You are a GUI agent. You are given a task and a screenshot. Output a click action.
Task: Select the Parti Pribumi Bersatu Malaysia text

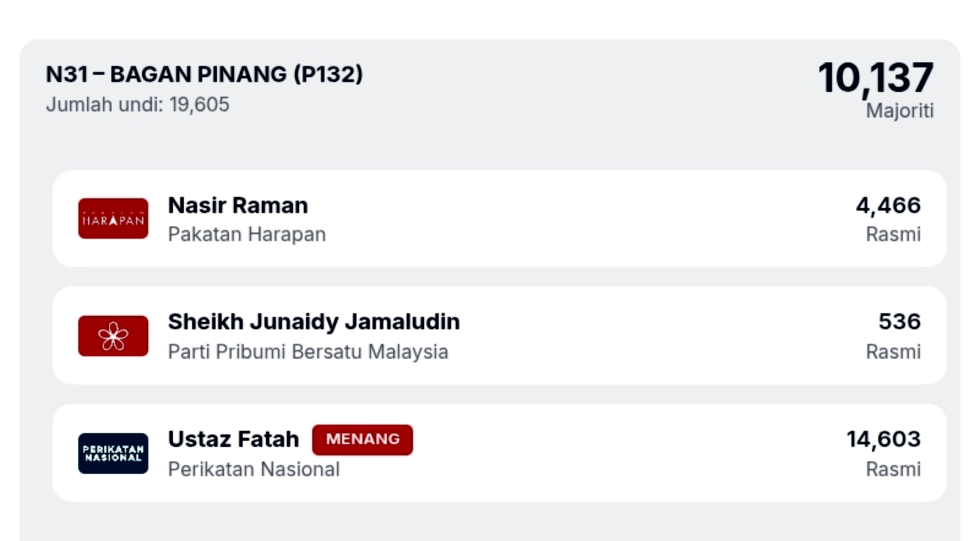pyautogui.click(x=308, y=352)
